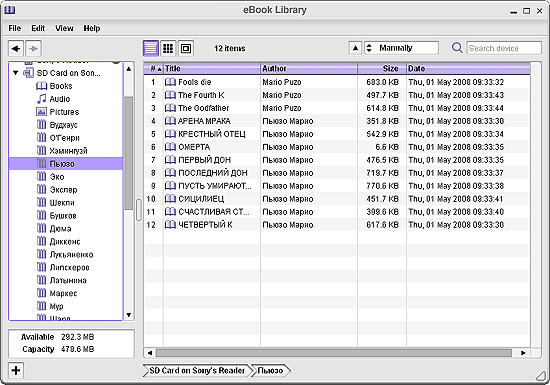The width and height of the screenshot is (550, 385).
Task: Select the Audio music note item
Action: tap(53, 99)
